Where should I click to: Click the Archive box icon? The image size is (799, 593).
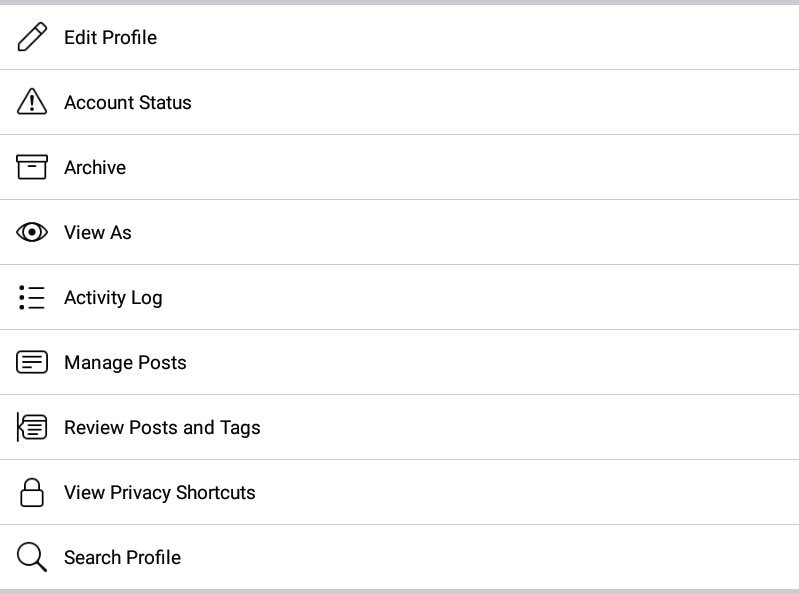pyautogui.click(x=32, y=167)
